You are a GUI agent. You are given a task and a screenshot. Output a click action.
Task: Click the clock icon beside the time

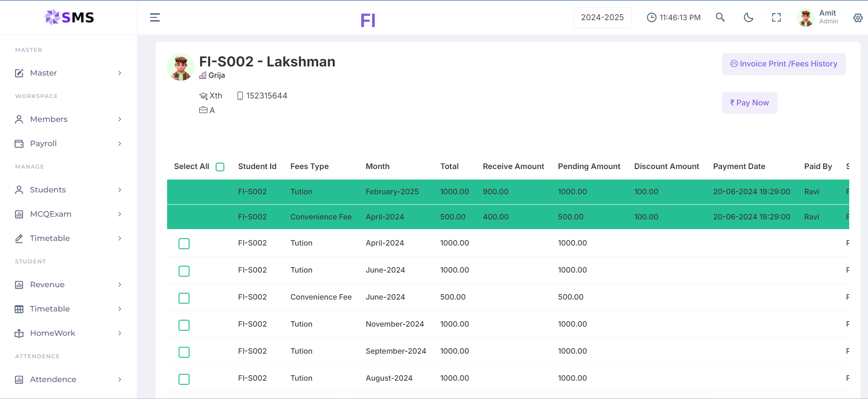coord(651,17)
